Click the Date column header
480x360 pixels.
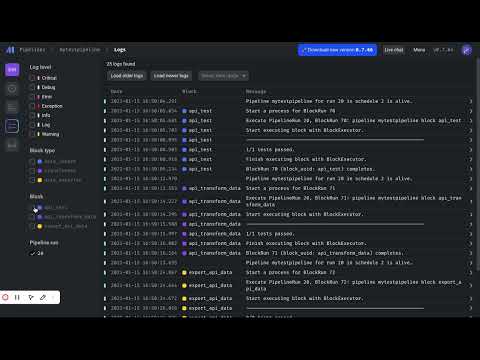(x=116, y=91)
